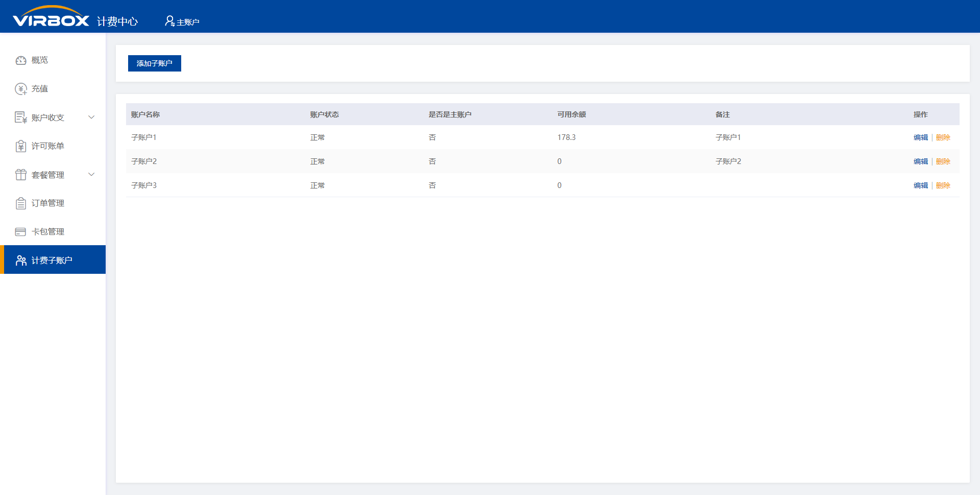The width and height of the screenshot is (980, 495).
Task: Click the 概览 dashboard icon
Action: pyautogui.click(x=21, y=60)
